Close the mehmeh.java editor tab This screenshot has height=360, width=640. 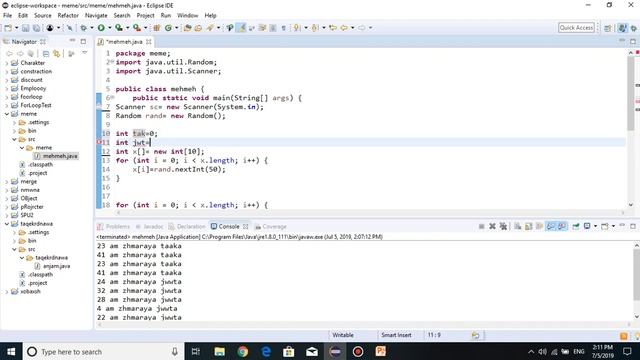point(149,42)
